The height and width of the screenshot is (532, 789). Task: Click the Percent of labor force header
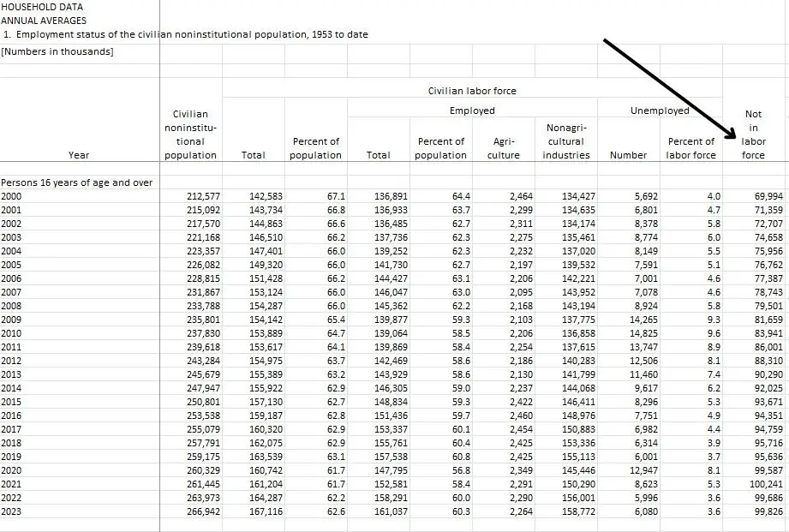690,148
